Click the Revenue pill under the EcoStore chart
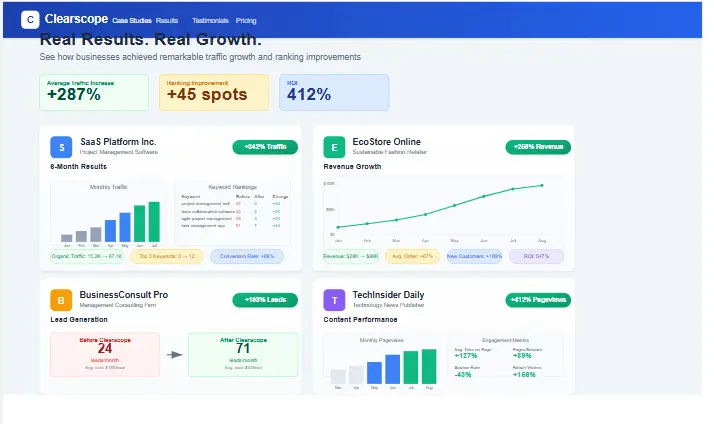 tap(351, 256)
